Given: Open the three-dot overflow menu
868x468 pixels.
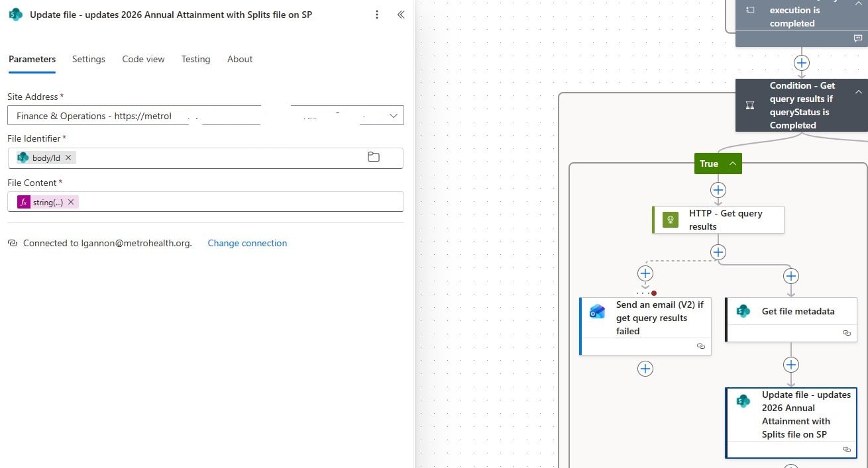Looking at the screenshot, I should 377,14.
